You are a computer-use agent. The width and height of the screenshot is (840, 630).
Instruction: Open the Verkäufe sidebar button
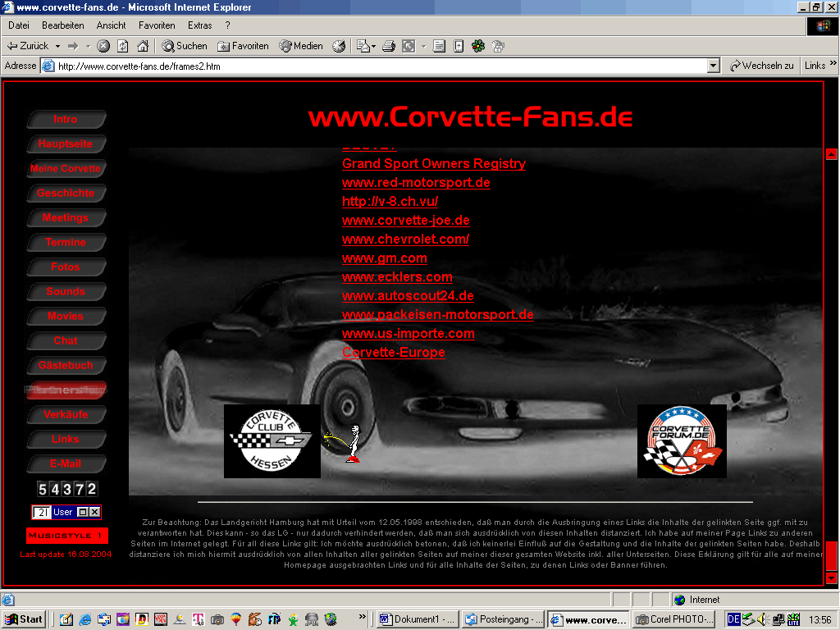66,414
